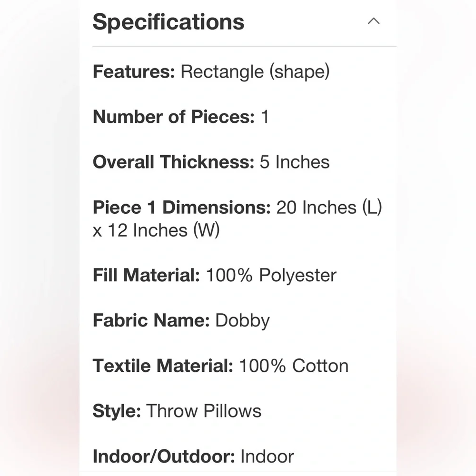This screenshot has width=476, height=476.
Task: Select the Fill Material label
Action: pos(146,275)
